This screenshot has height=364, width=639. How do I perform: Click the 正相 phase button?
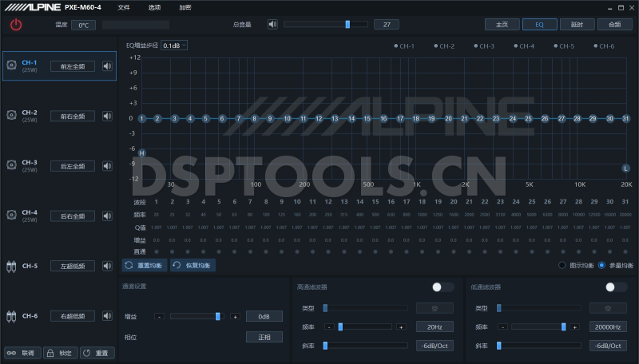click(264, 337)
